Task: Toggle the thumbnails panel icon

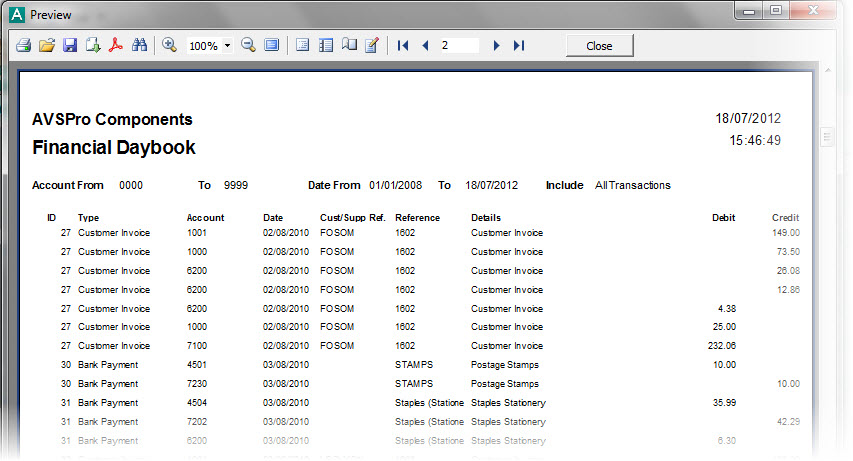Action: point(326,46)
